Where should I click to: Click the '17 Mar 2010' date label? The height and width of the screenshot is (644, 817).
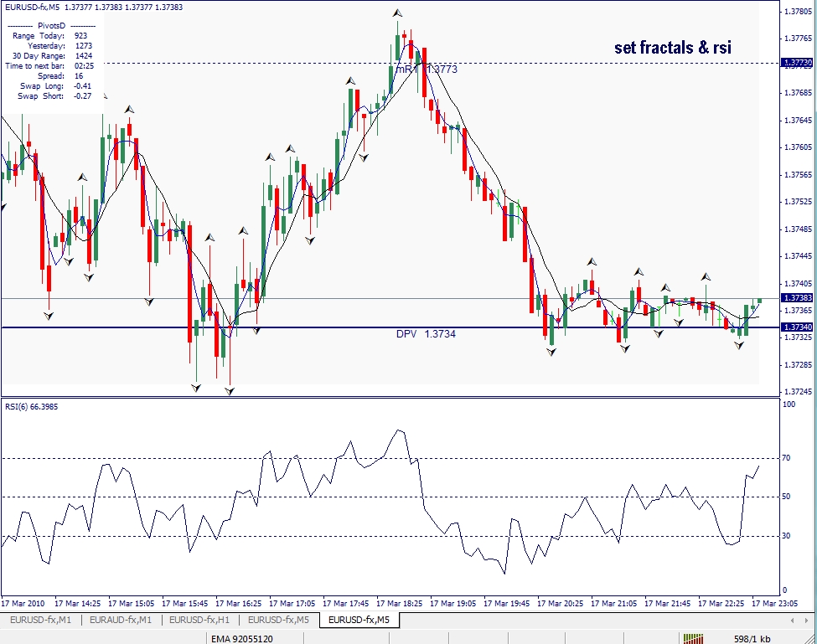tap(23, 604)
